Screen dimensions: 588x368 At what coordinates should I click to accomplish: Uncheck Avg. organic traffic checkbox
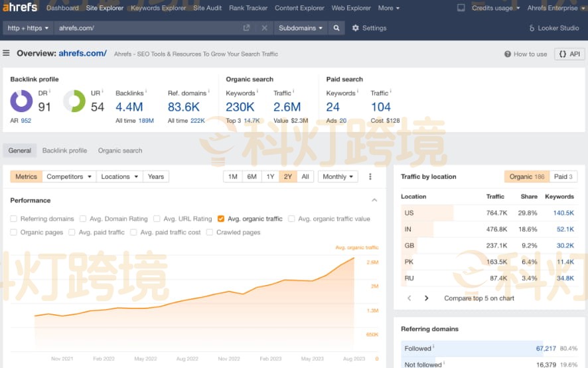[221, 219]
